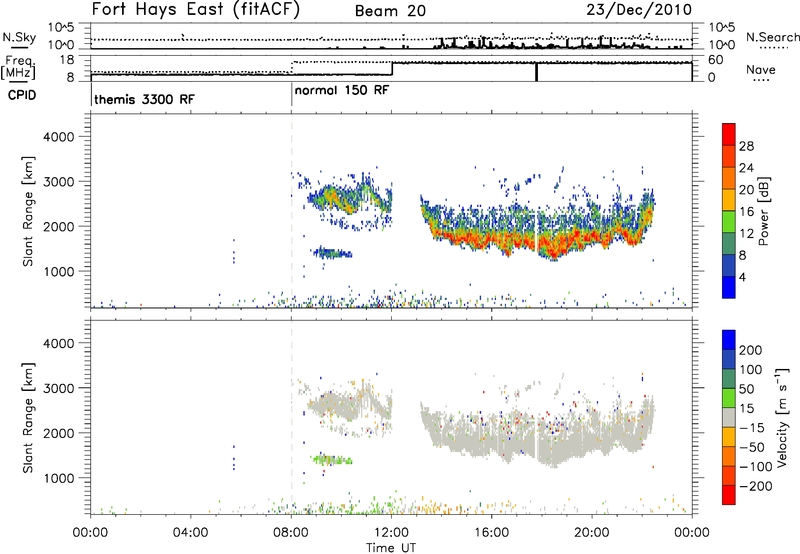The image size is (800, 554).
Task: Pick the bright blue top swatch of velocity bar
Action: 729,340
